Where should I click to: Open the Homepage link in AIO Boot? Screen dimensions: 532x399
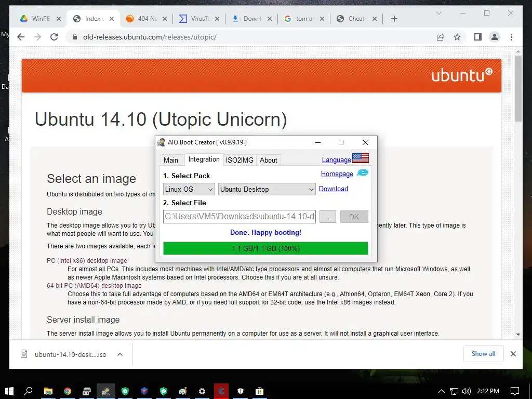coord(337,174)
